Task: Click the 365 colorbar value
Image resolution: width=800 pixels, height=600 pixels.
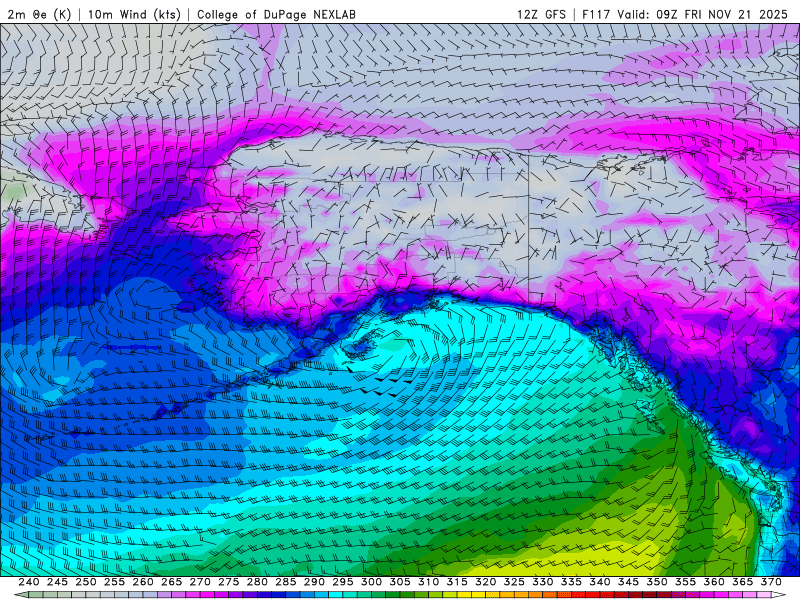Action: [743, 582]
